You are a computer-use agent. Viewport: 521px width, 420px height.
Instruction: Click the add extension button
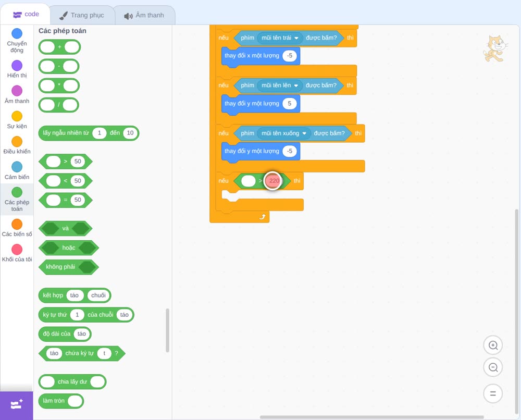pos(17,405)
